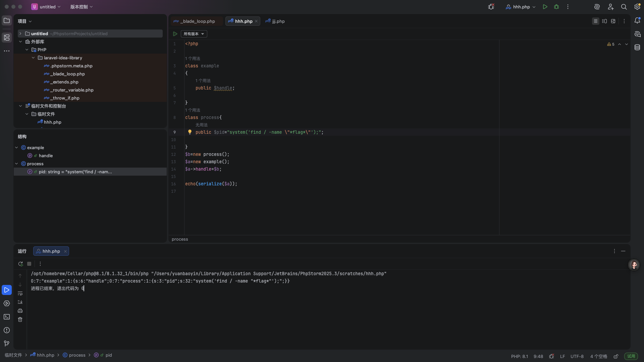
Task: Open Search Everywhere magnifier icon
Action: [x=624, y=7]
